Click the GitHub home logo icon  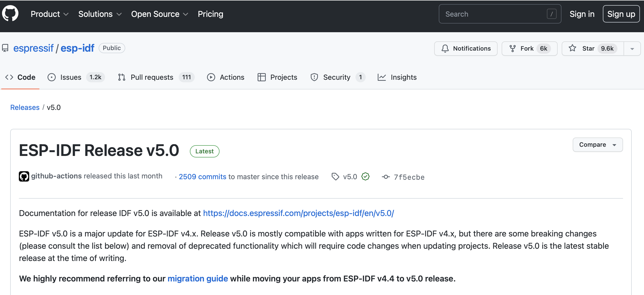10,14
